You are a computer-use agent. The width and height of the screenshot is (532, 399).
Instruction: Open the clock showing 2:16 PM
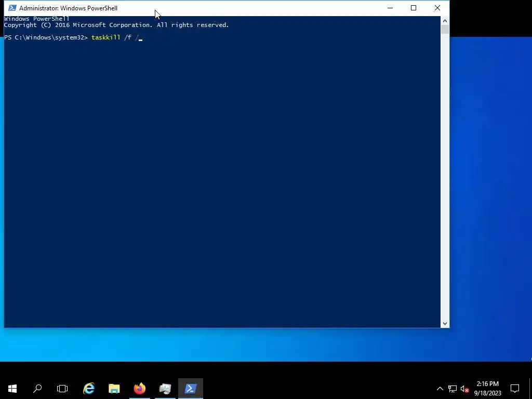pyautogui.click(x=487, y=389)
